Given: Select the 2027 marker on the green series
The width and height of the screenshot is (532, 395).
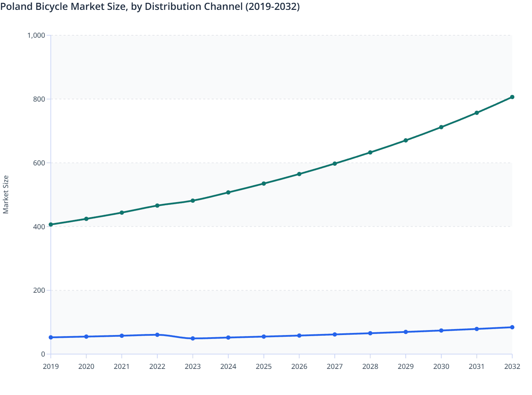Looking at the screenshot, I should (335, 163).
